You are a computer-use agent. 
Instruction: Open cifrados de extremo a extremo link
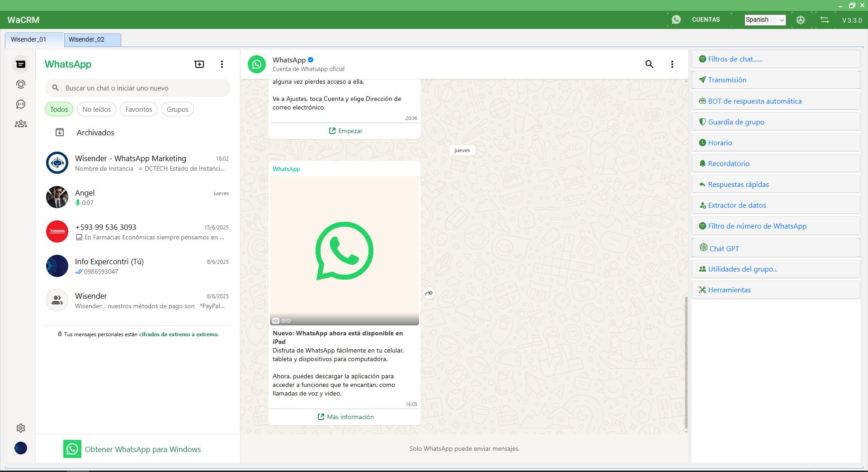coord(178,334)
